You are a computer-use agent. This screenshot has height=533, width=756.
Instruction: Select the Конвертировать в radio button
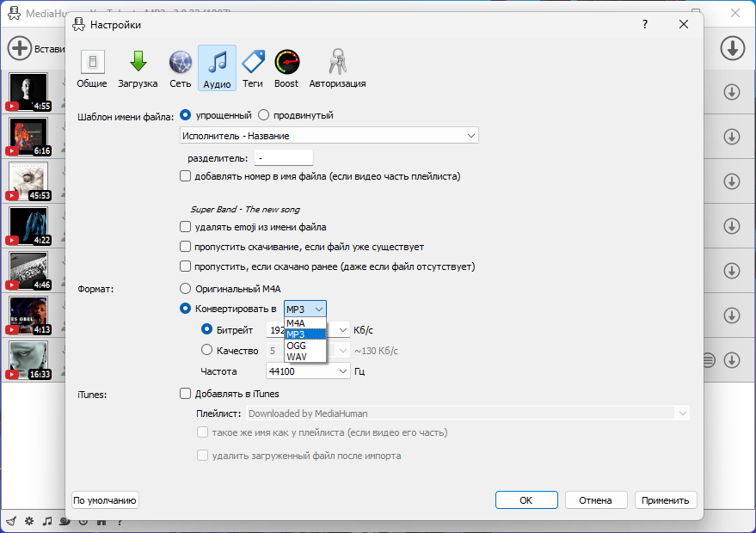pos(185,309)
